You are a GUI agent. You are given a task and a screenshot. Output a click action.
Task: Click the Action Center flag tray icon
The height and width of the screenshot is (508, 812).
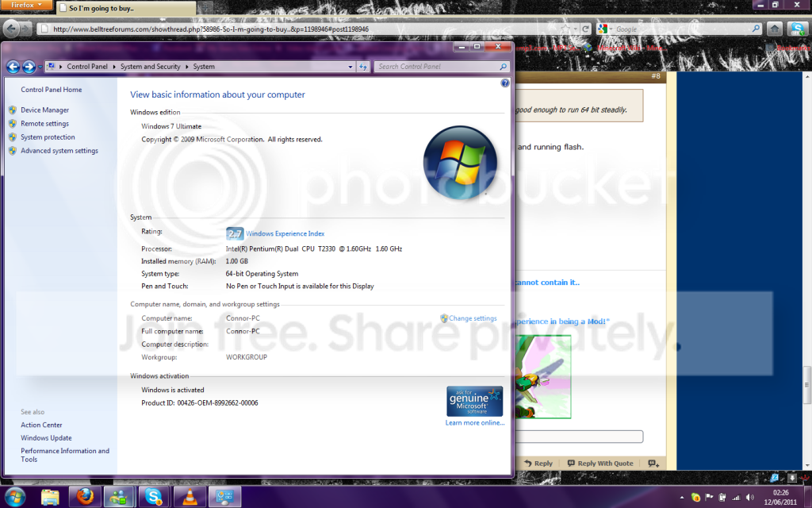click(709, 498)
